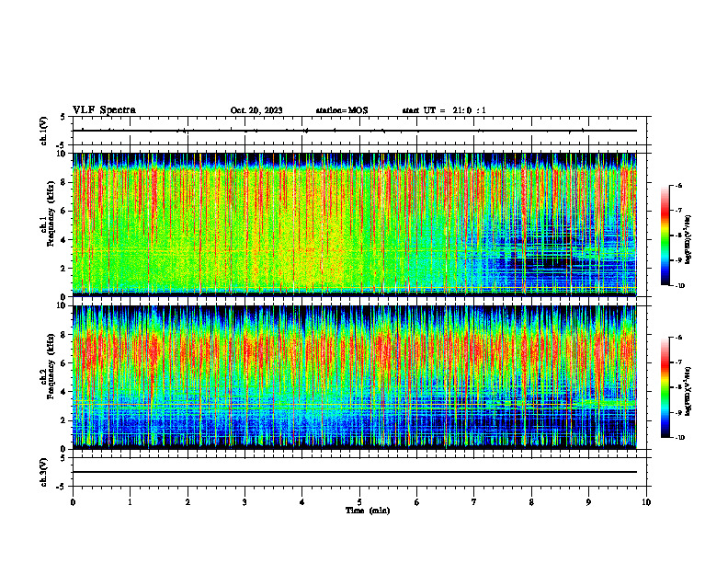Click the ch.2 color scale "log(PSD)(V²/Hz)" label
This screenshot has height=563, width=728.
click(688, 391)
